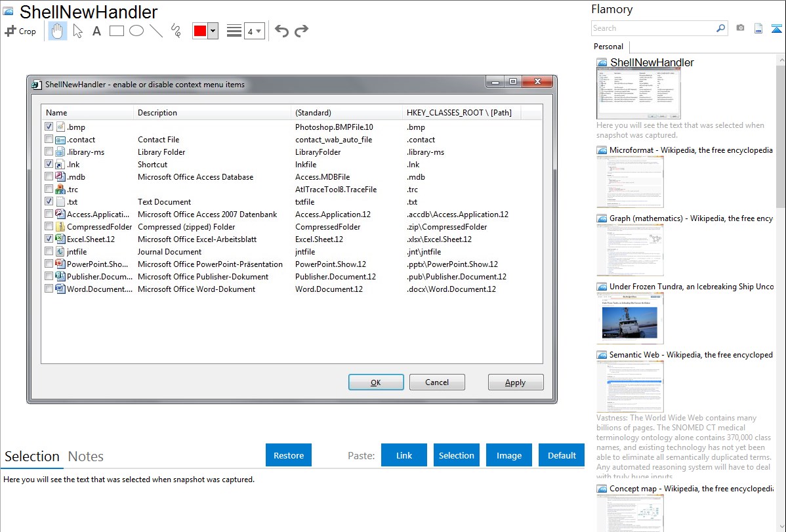Toggle the .txt checkbox
The image size is (786, 532).
(49, 201)
